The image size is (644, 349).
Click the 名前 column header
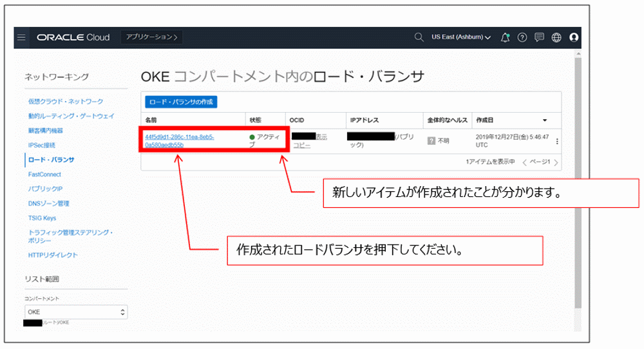pos(151,120)
